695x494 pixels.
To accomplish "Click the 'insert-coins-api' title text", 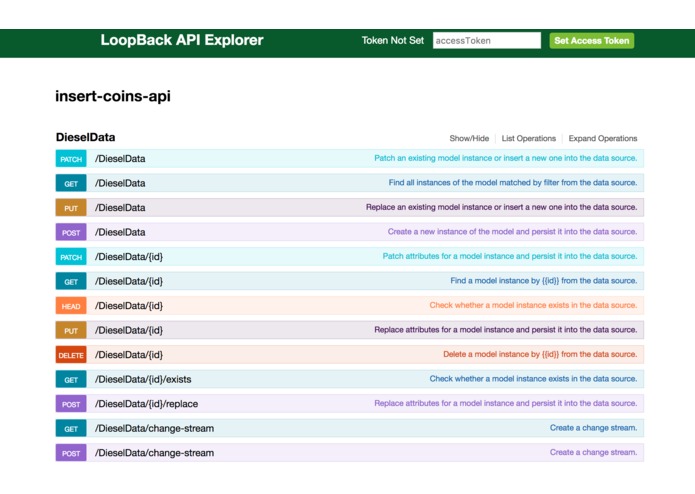I will point(113,96).
